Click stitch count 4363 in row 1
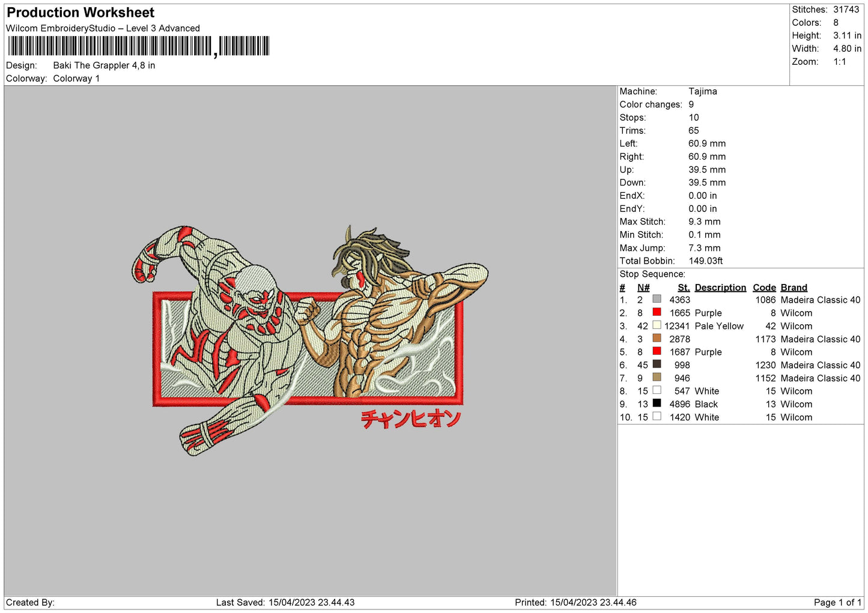Screen dimensions: 868x613 (x=680, y=300)
